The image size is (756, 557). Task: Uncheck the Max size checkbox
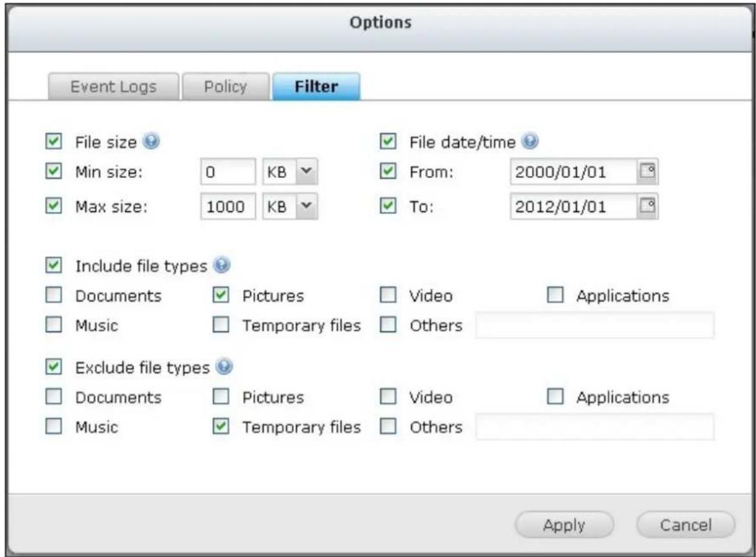[53, 206]
